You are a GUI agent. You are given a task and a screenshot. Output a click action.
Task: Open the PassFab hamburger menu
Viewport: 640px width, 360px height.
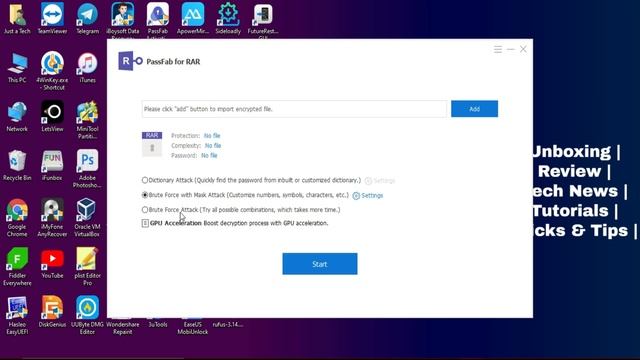point(498,49)
